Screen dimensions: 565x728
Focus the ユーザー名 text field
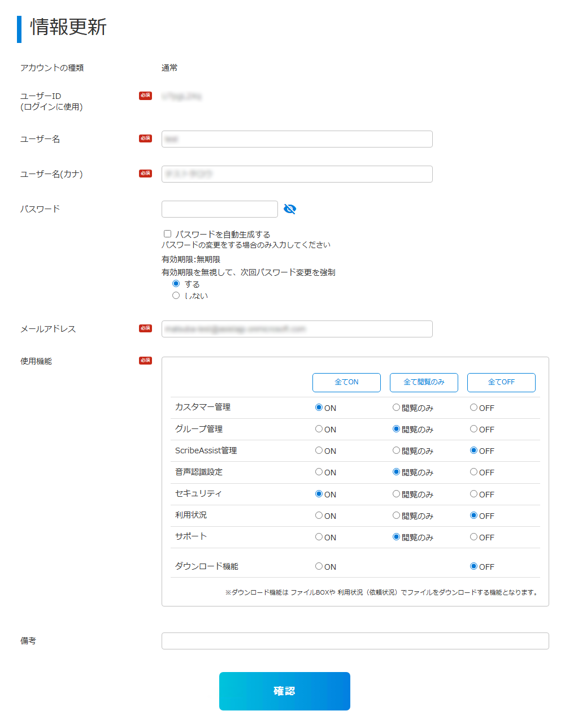tap(297, 139)
